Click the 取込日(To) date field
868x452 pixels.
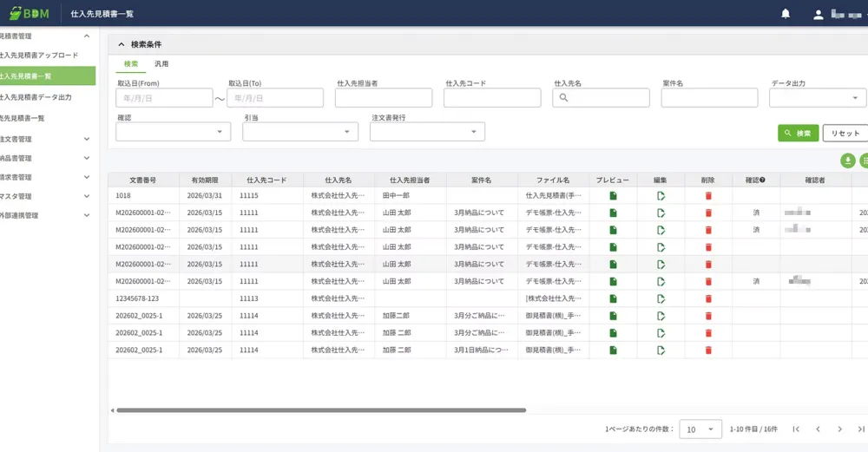click(275, 98)
